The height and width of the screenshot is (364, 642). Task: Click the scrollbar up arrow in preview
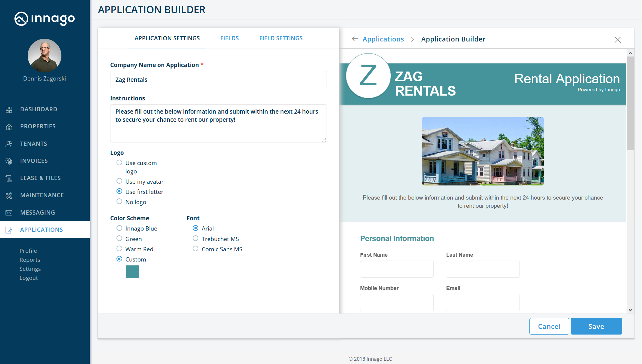[x=630, y=53]
